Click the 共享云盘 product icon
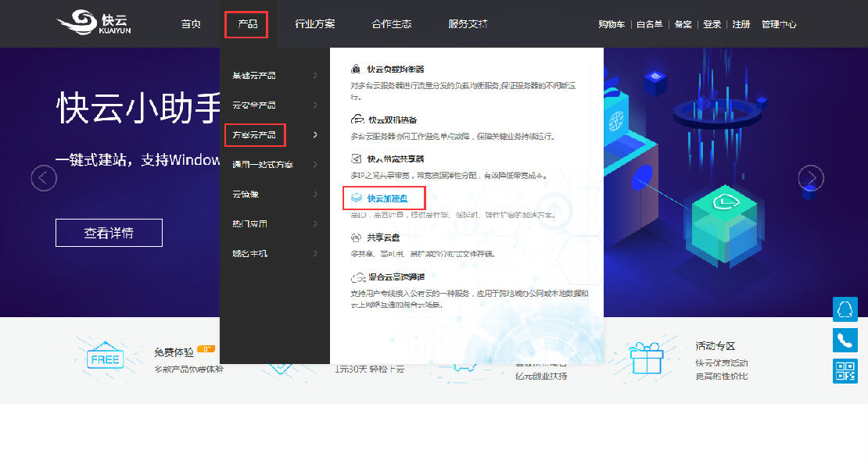This screenshot has width=868, height=457. [x=356, y=237]
